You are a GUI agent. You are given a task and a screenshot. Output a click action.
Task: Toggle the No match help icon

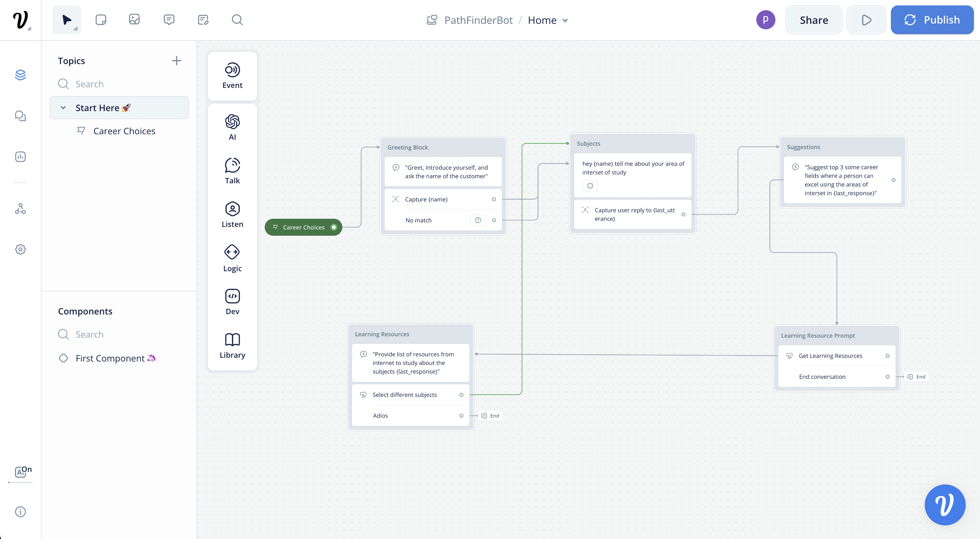pos(478,220)
